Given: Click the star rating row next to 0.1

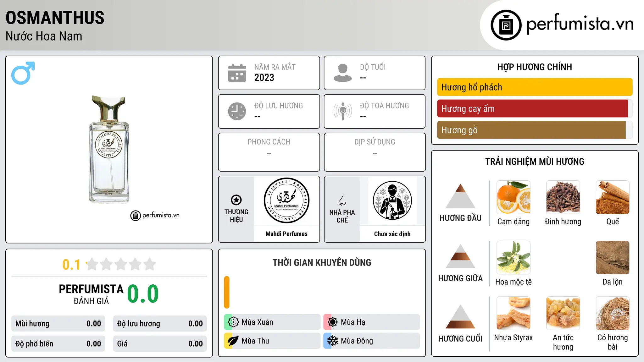Looking at the screenshot, I should (x=121, y=264).
